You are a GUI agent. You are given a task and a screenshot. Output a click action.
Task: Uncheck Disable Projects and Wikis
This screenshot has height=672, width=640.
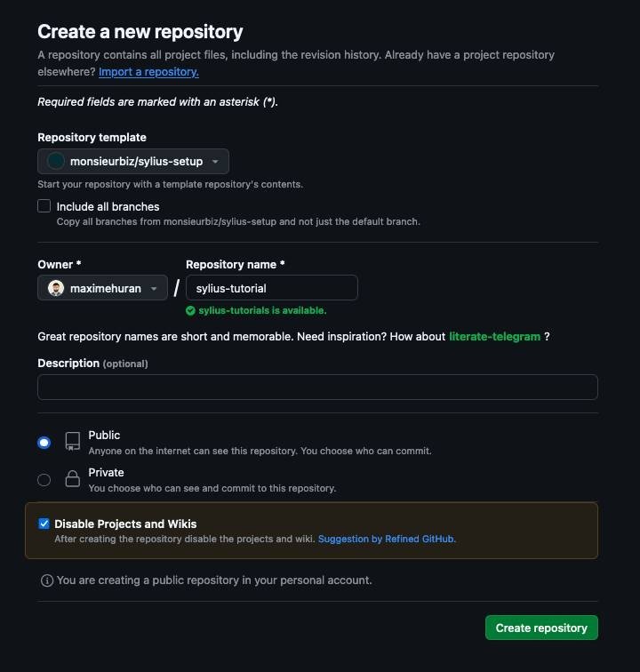pyautogui.click(x=44, y=524)
